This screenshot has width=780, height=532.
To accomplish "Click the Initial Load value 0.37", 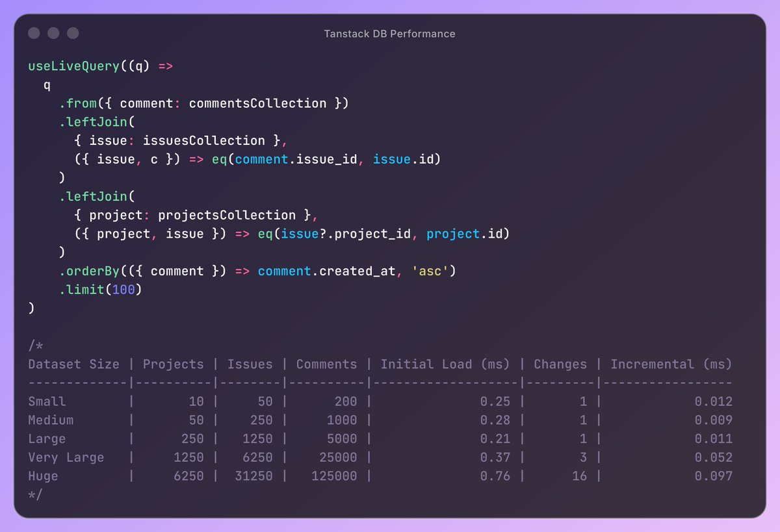I will (x=495, y=457).
